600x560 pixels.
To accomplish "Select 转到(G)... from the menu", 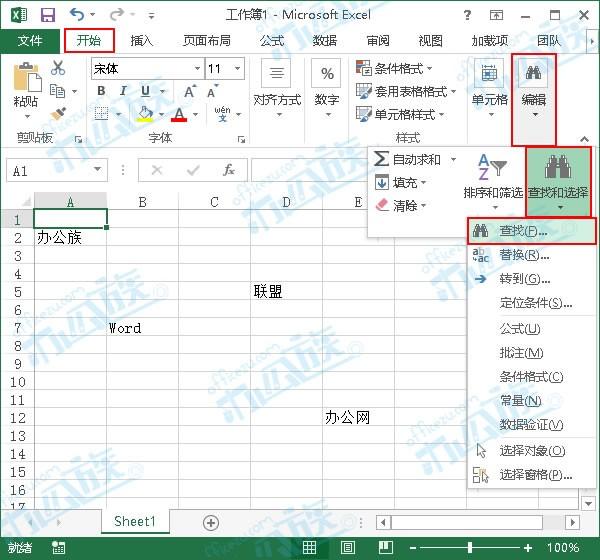I will click(532, 279).
